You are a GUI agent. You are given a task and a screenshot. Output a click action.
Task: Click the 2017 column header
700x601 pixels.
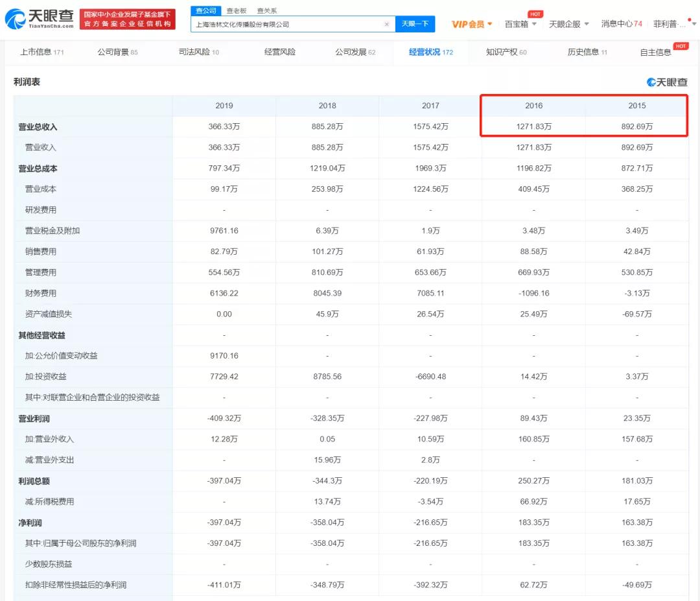coord(430,106)
